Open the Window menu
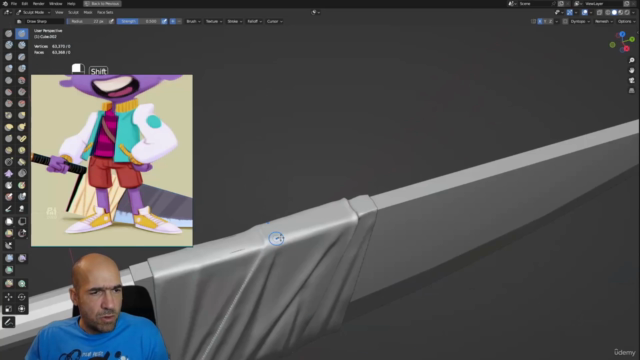Image resolution: width=640 pixels, height=360 pixels. tap(56, 4)
